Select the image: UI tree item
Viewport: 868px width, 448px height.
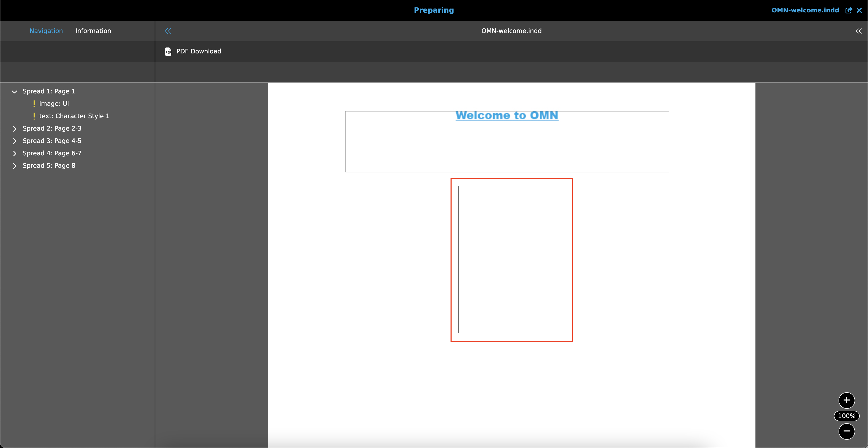point(55,103)
